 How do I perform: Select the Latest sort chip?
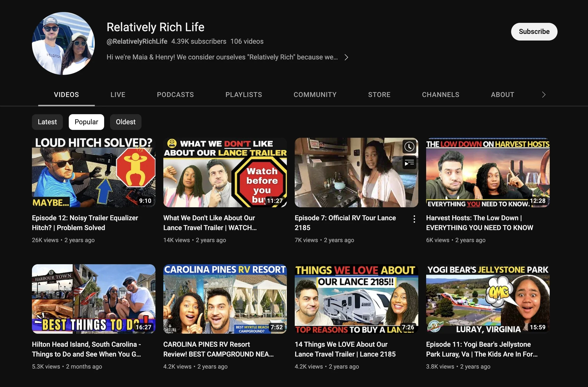click(x=47, y=122)
